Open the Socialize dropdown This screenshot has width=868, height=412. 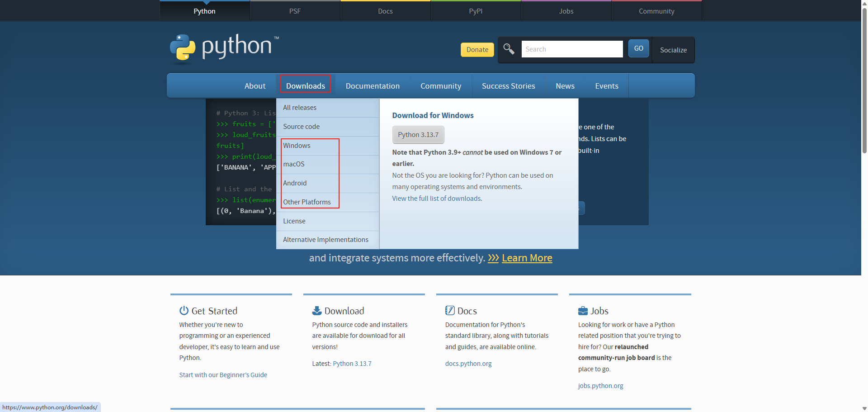[x=673, y=50]
